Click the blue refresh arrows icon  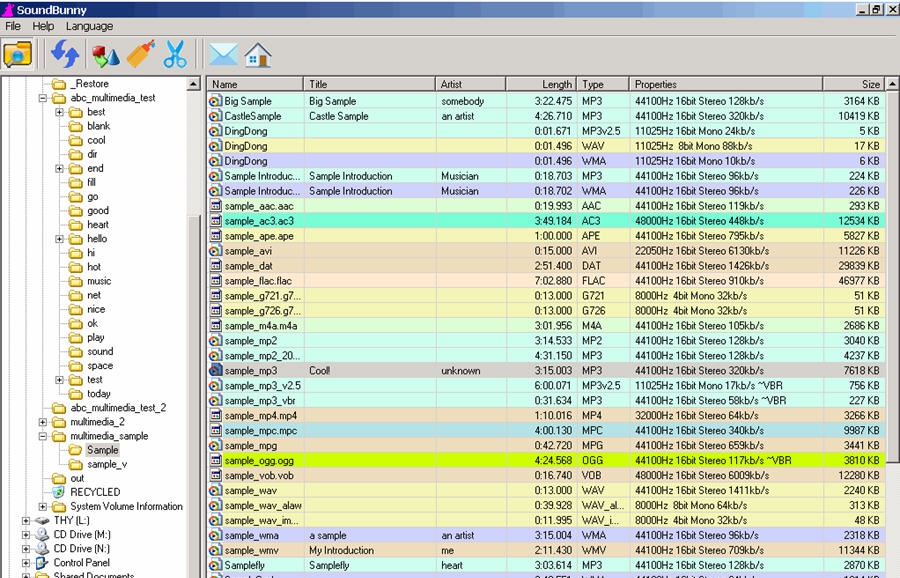click(65, 54)
